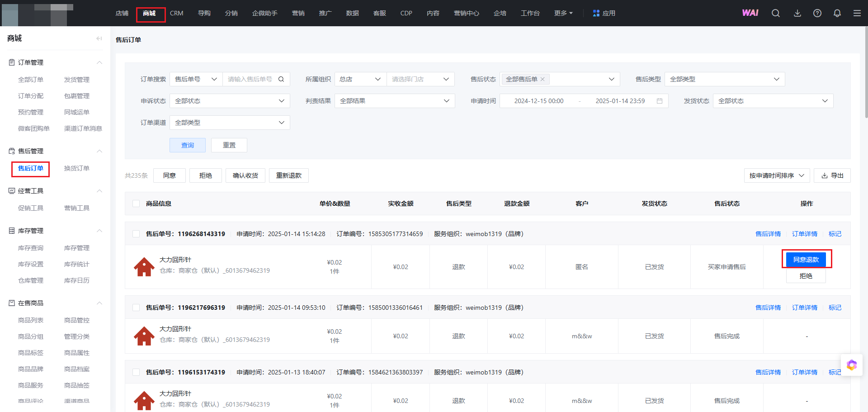Open 商品列表 in sidebar
Image resolution: width=868 pixels, height=412 pixels.
[x=31, y=320]
